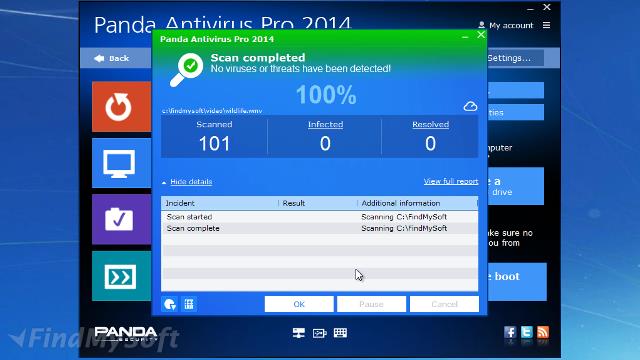Click the drive tile behind the dialog
Image resolution: width=640 pixels, height=360 pixels.
pyautogui.click(x=516, y=186)
